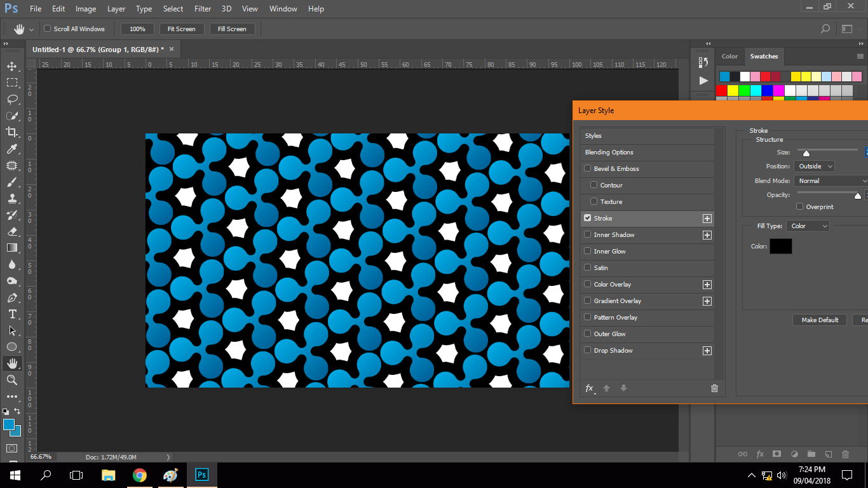Viewport: 868px width, 488px height.
Task: Select the Crop tool
Action: pos(12,132)
